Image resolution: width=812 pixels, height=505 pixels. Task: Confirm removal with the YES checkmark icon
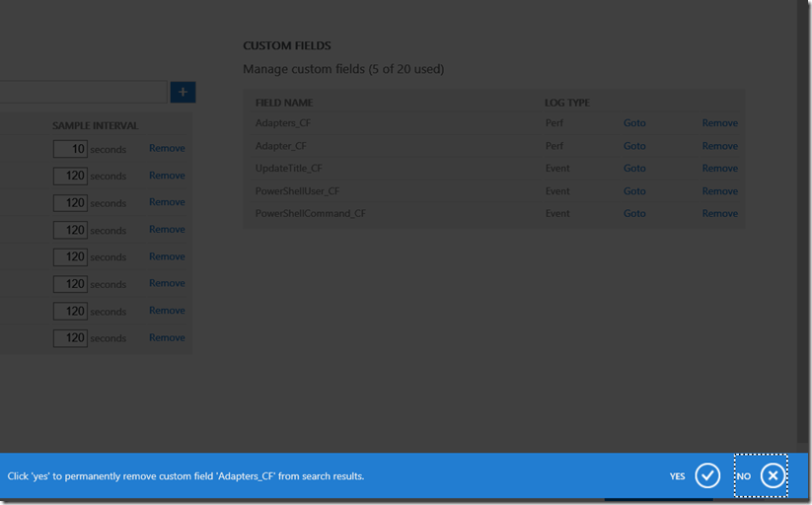707,476
